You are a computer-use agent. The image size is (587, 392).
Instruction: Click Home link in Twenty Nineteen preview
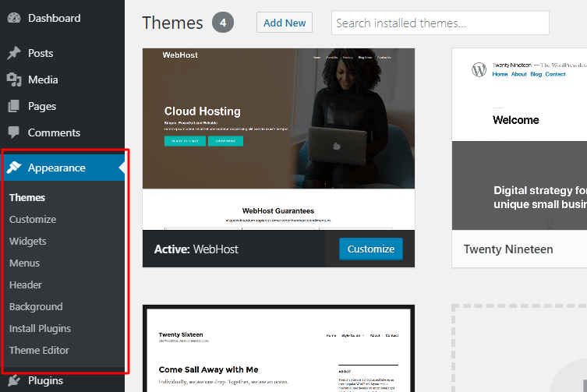500,74
